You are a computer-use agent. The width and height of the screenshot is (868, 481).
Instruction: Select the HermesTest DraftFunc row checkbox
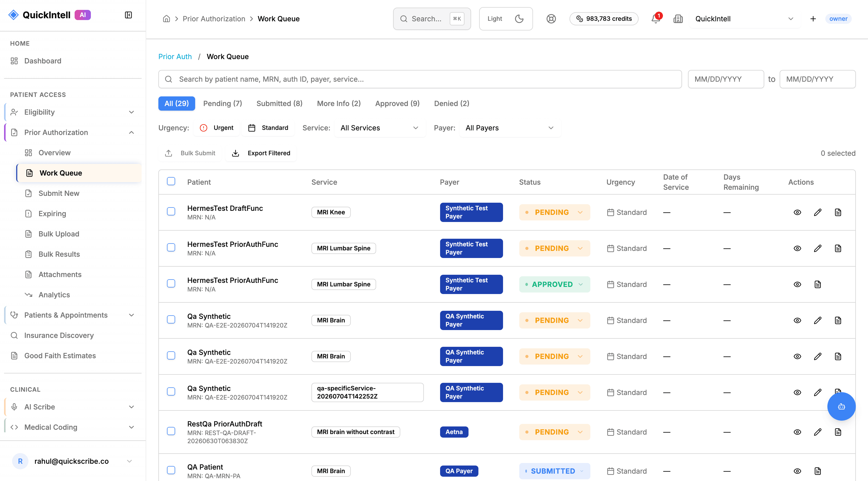171,212
